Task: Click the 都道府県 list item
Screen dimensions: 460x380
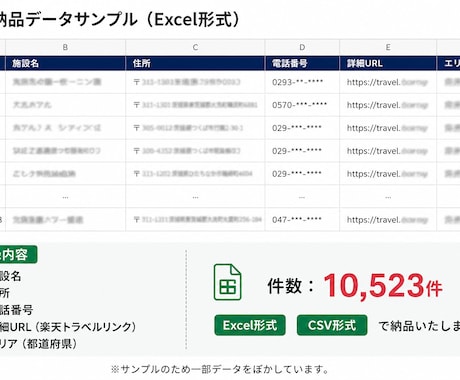Action: [38, 344]
